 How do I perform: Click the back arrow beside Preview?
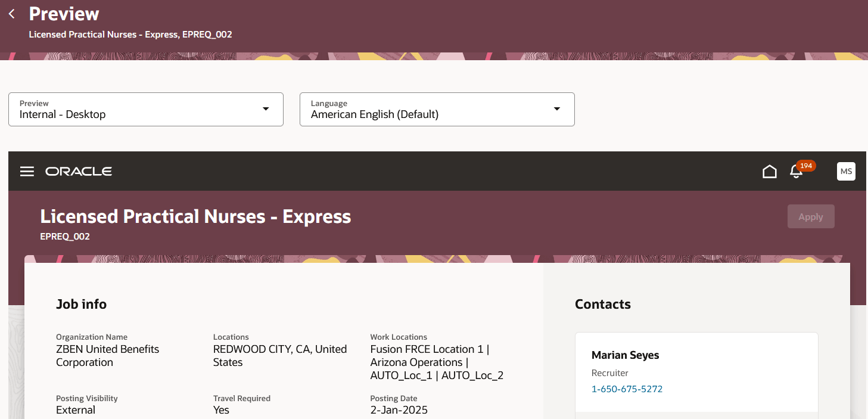coord(11,14)
